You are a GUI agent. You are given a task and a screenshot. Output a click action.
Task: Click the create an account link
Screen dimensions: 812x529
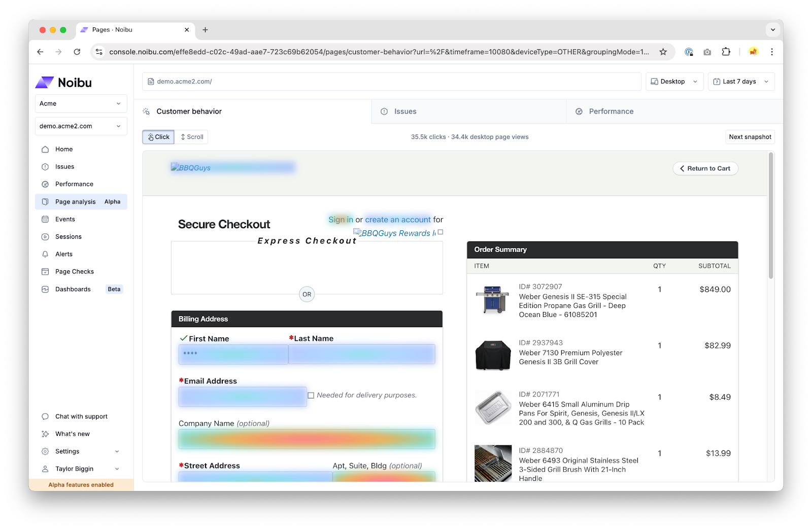(398, 220)
